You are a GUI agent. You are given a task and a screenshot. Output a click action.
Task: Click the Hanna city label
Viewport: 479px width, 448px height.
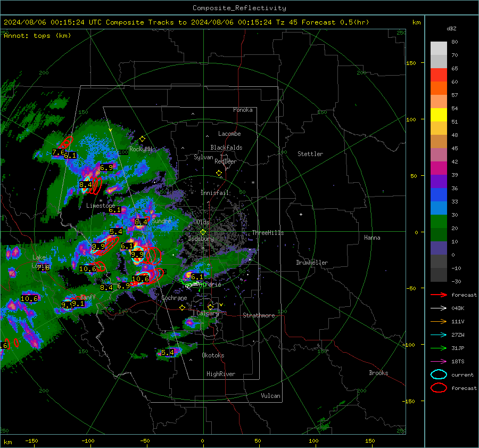pyautogui.click(x=372, y=238)
